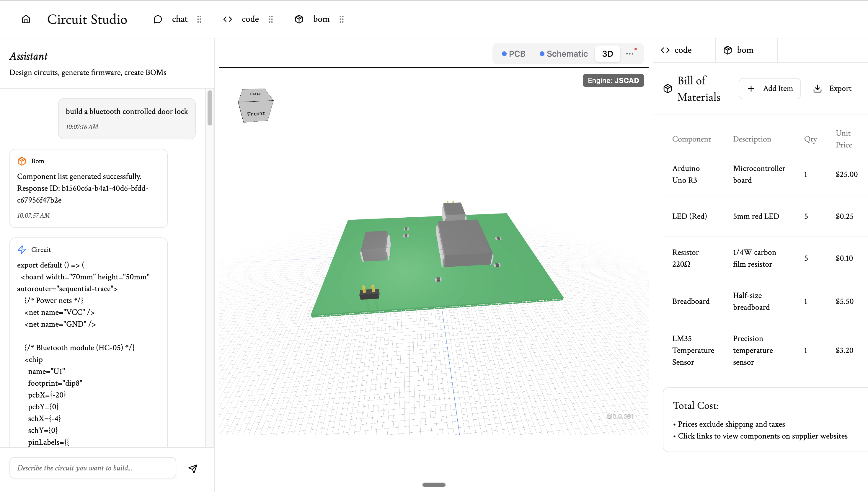Click the chat bubble icon in header
The width and height of the screenshot is (868, 492).
pos(157,19)
